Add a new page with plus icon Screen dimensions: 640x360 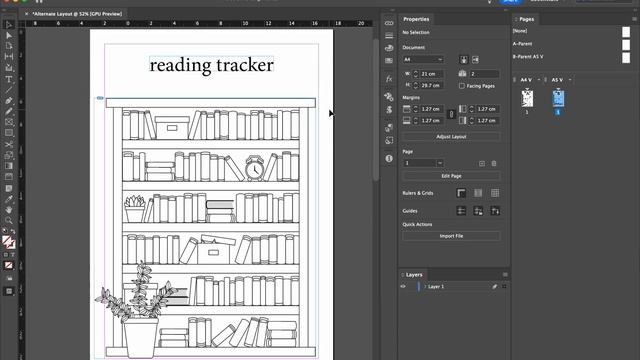point(482,163)
